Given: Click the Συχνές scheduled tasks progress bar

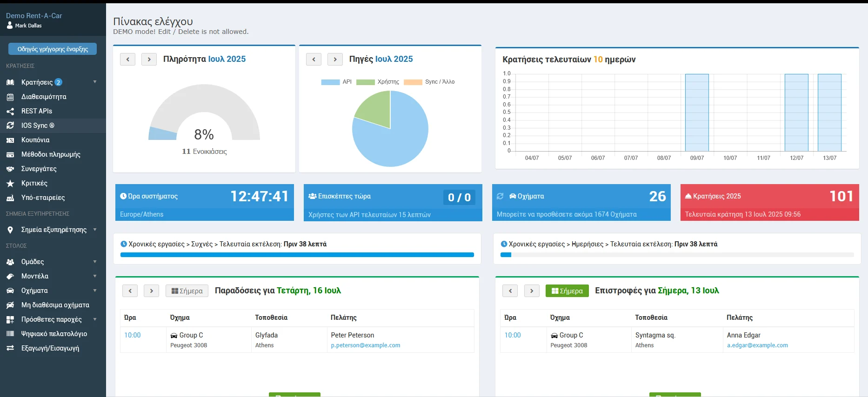Looking at the screenshot, I should (x=297, y=255).
